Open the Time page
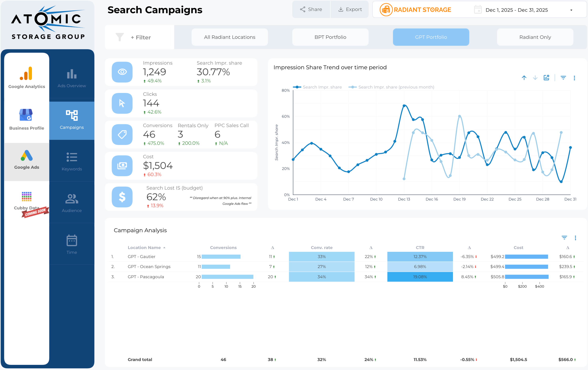The width and height of the screenshot is (588, 370). (71, 245)
